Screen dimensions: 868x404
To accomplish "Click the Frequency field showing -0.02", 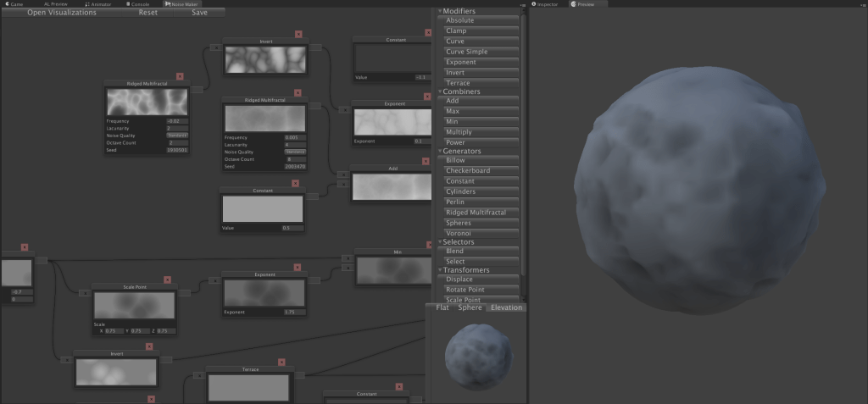I will pos(177,121).
